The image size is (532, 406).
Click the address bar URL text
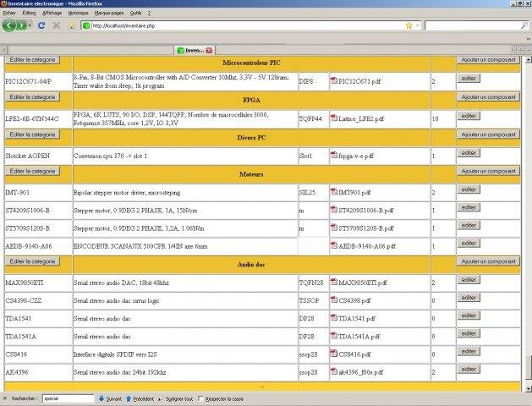pos(123,25)
